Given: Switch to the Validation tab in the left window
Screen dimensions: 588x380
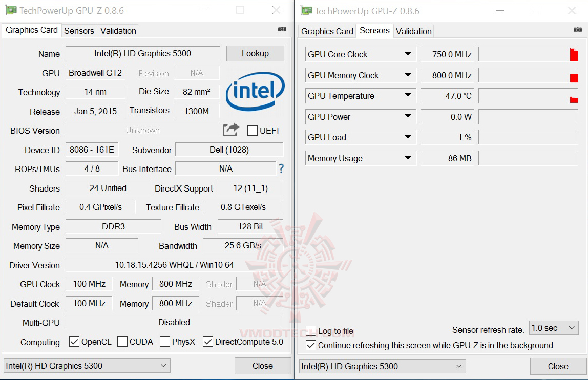Looking at the screenshot, I should coord(118,31).
